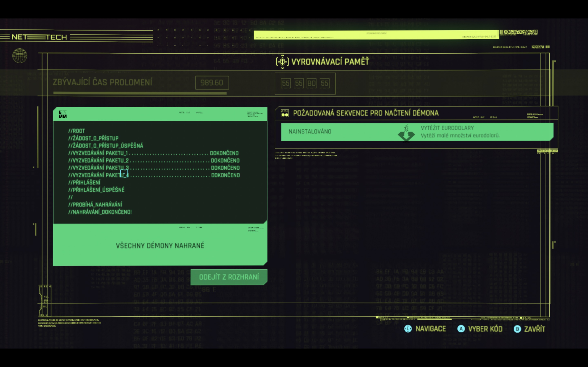The width and height of the screenshot is (588, 367).
Task: Click the Nainstalováno status label
Action: click(310, 132)
